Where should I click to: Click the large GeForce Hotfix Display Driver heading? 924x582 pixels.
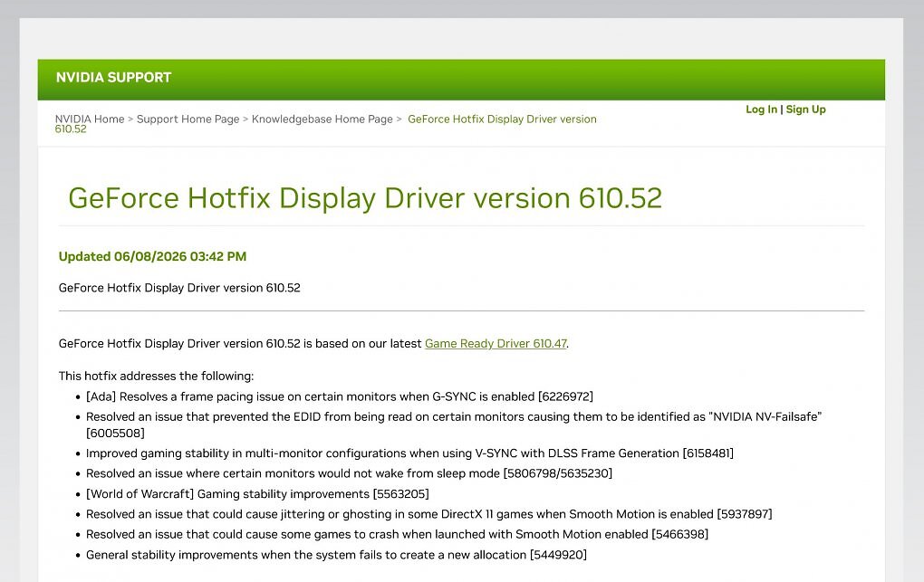click(365, 198)
